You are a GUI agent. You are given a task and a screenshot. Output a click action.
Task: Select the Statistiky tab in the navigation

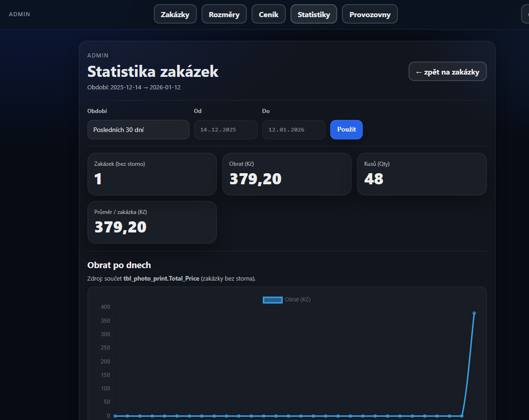tap(314, 14)
